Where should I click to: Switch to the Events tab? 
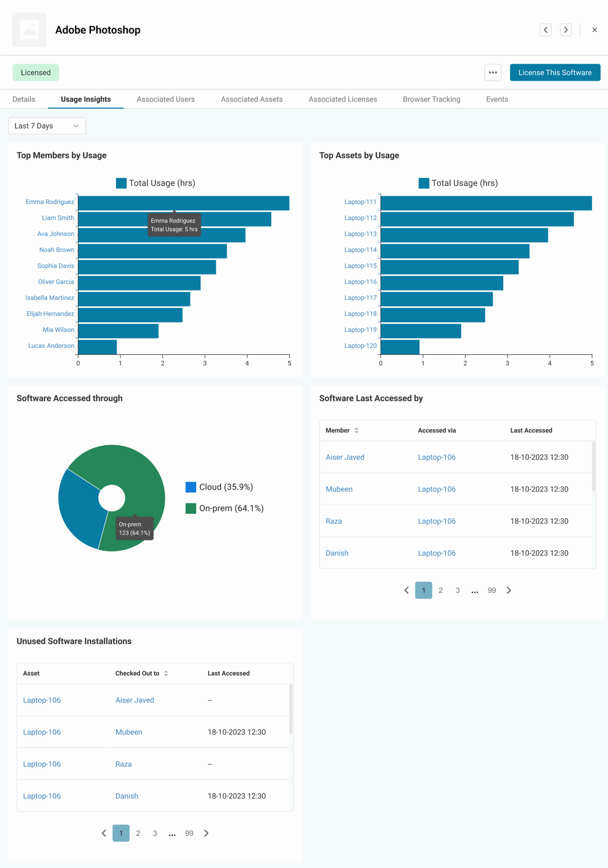tap(497, 99)
